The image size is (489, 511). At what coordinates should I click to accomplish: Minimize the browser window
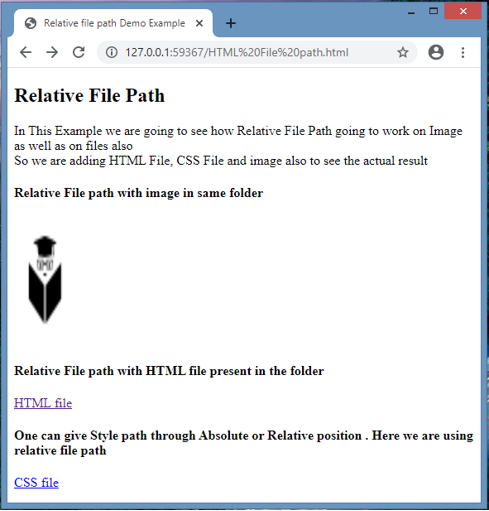pyautogui.click(x=411, y=12)
